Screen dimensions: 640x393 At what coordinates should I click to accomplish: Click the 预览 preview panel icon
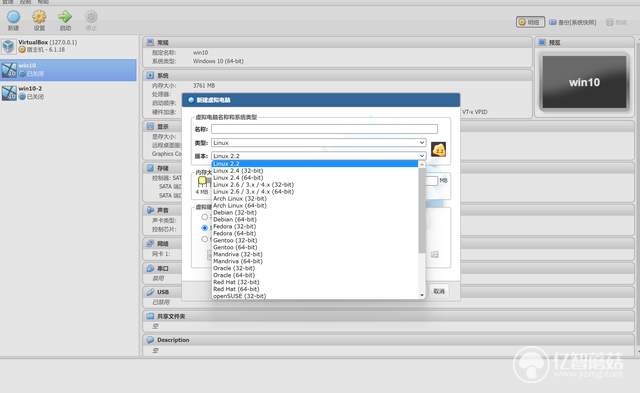pyautogui.click(x=542, y=42)
